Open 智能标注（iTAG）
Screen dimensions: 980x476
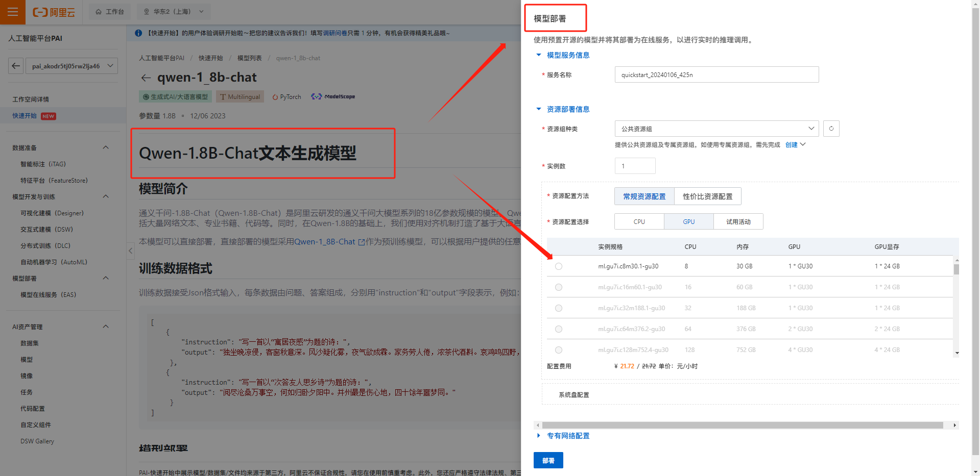click(43, 164)
